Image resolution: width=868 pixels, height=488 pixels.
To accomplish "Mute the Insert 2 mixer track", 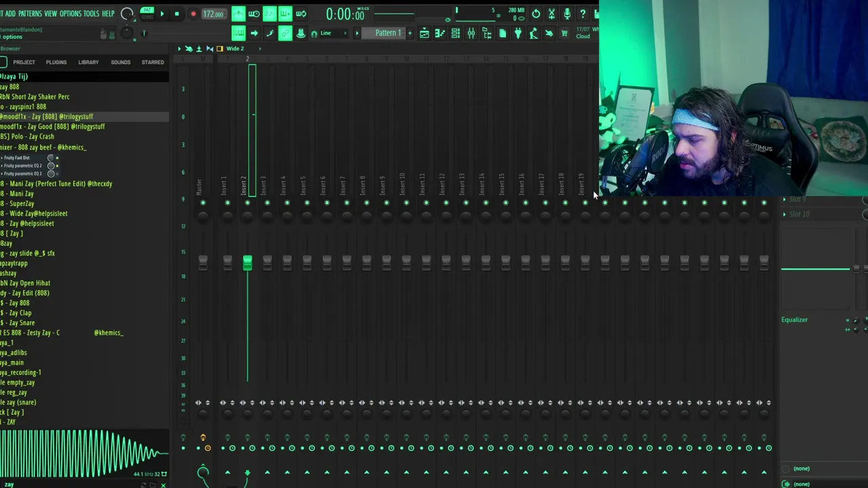I will [247, 203].
